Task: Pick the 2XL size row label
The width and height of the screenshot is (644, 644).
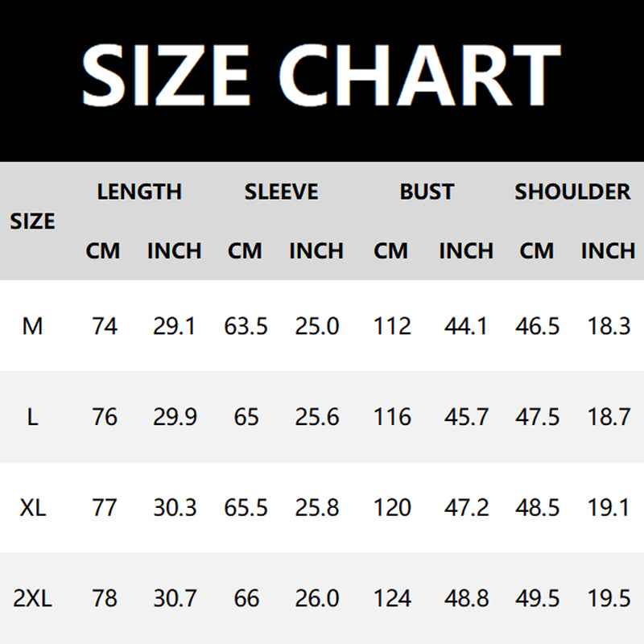Action: click(32, 599)
